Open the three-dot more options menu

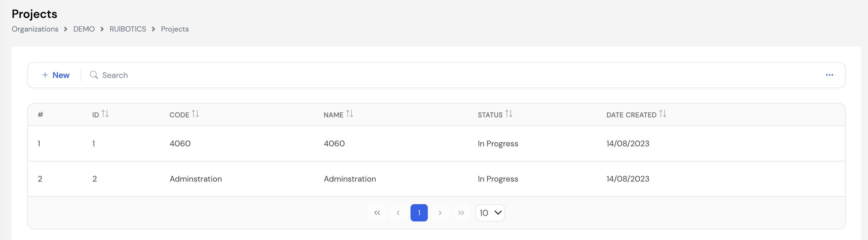coord(829,75)
